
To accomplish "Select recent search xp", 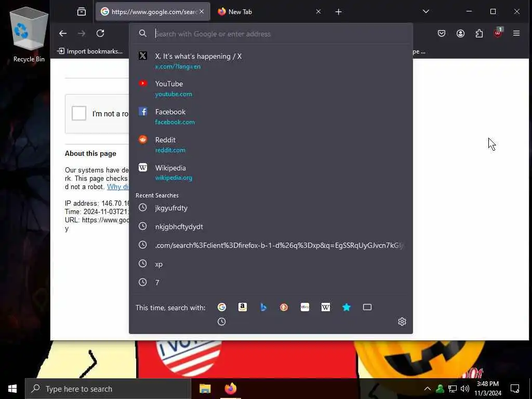I will [x=271, y=264].
